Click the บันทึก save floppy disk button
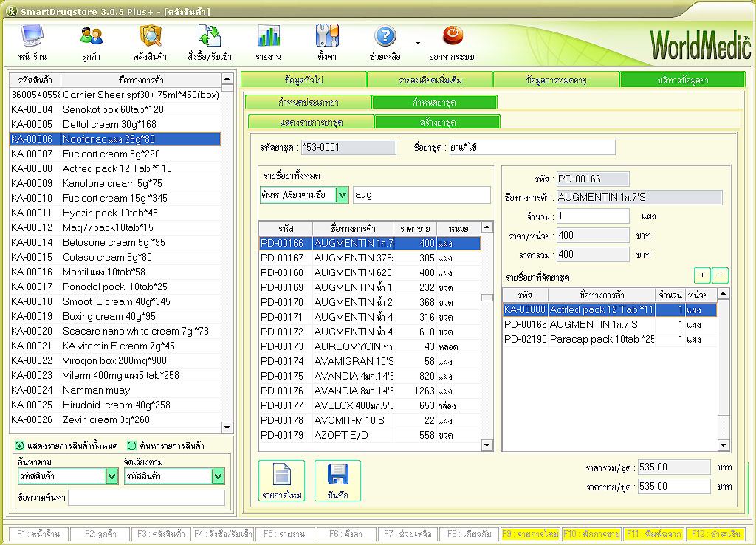The width and height of the screenshot is (756, 545). (337, 481)
